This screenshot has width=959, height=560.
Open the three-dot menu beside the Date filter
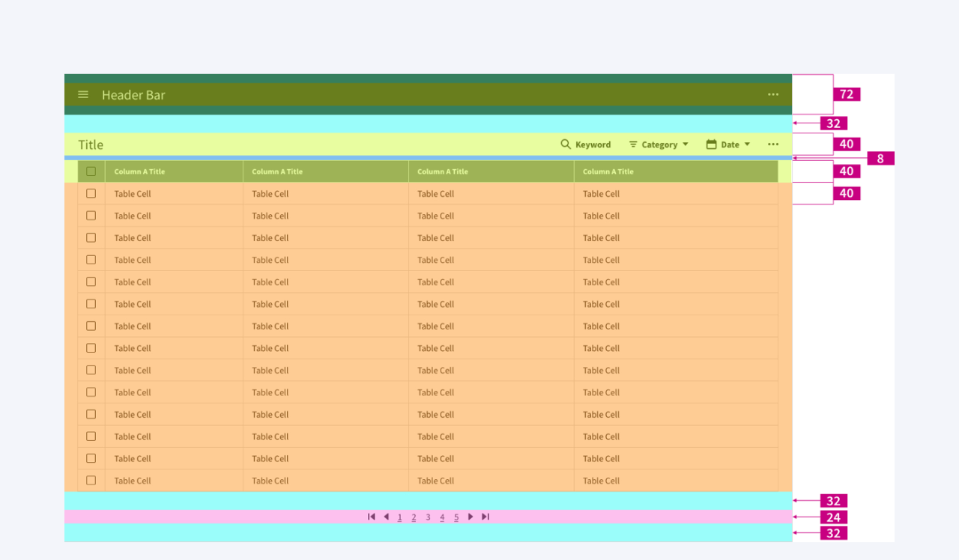773,144
